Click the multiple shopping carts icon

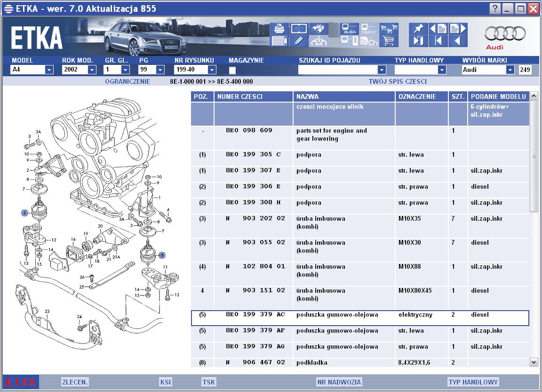coord(389,28)
